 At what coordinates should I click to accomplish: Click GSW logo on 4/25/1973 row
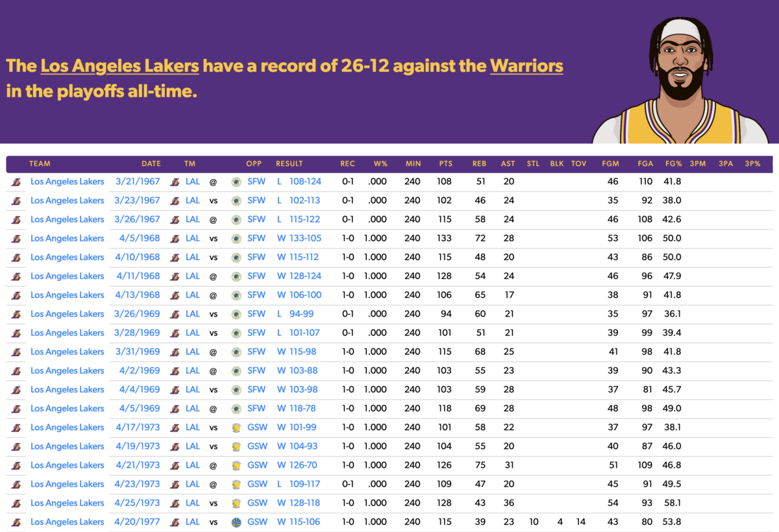tap(236, 503)
